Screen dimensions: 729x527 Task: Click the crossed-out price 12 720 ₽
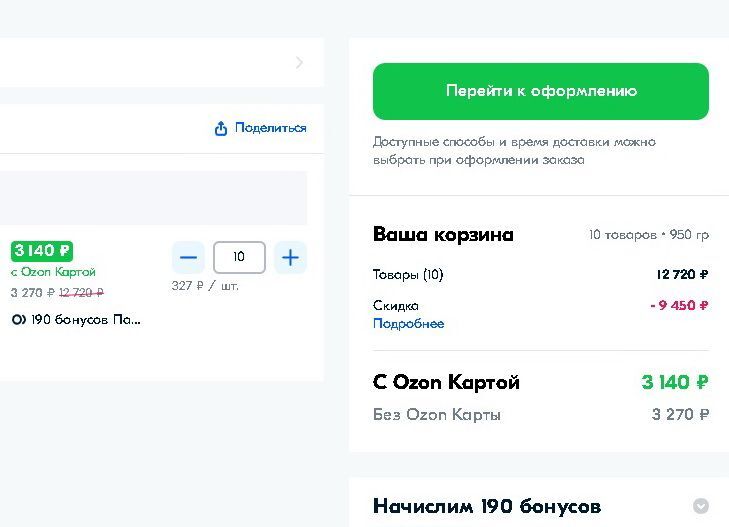tap(81, 293)
